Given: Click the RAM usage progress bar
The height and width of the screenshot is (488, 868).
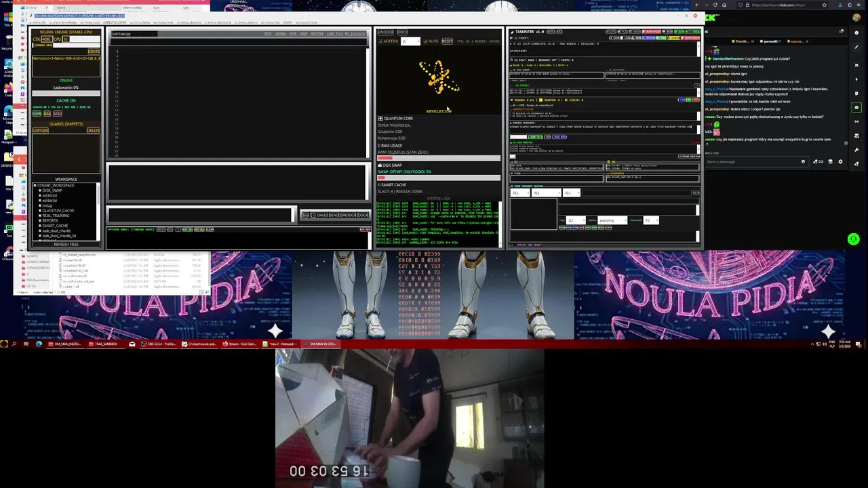Looking at the screenshot, I should [439, 158].
